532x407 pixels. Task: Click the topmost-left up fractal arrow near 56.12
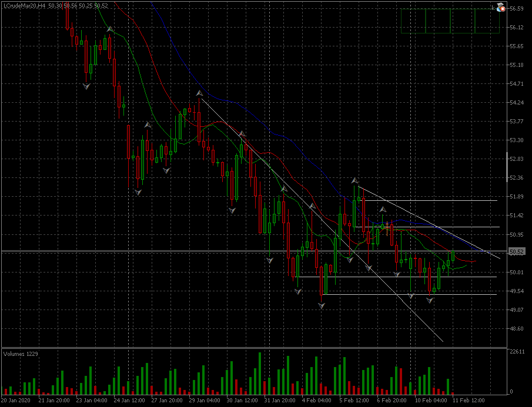tap(109, 28)
